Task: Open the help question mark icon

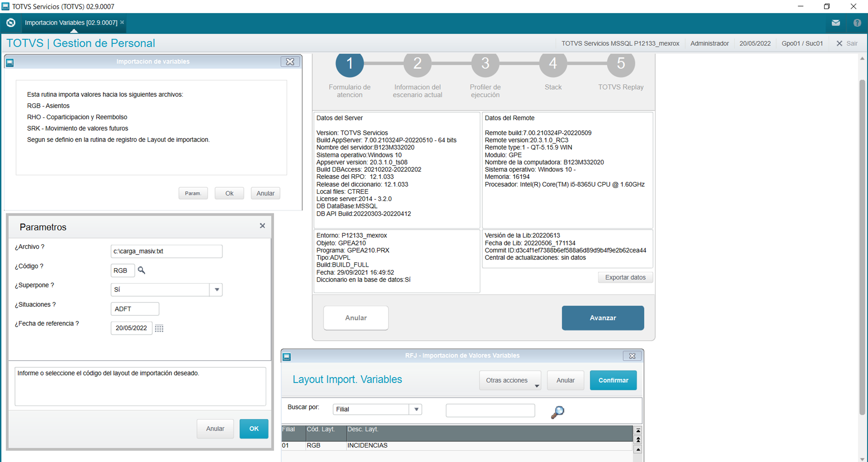Action: click(x=857, y=23)
